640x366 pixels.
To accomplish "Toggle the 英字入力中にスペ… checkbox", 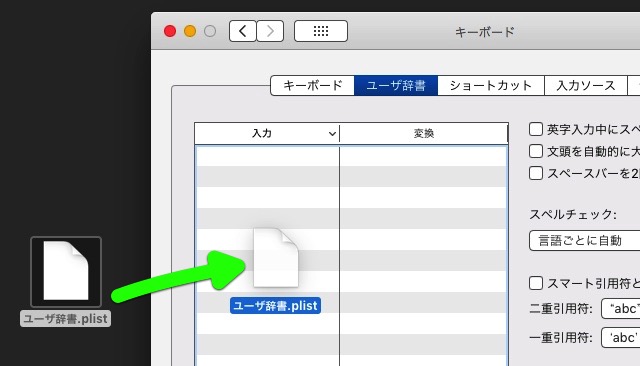I will click(536, 129).
